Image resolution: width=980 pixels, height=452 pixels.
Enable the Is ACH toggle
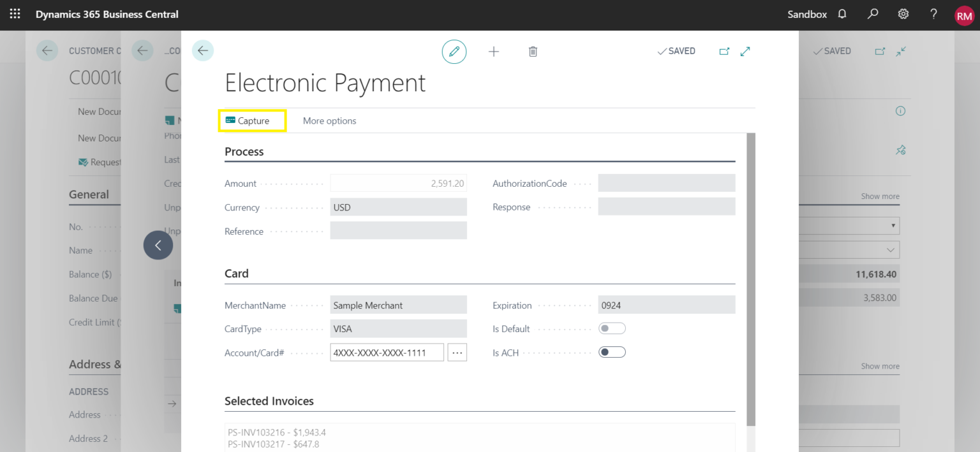pyautogui.click(x=612, y=351)
